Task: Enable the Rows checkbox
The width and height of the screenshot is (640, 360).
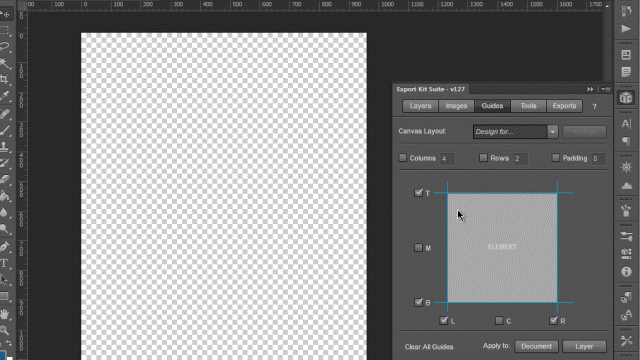Action: coord(483,158)
